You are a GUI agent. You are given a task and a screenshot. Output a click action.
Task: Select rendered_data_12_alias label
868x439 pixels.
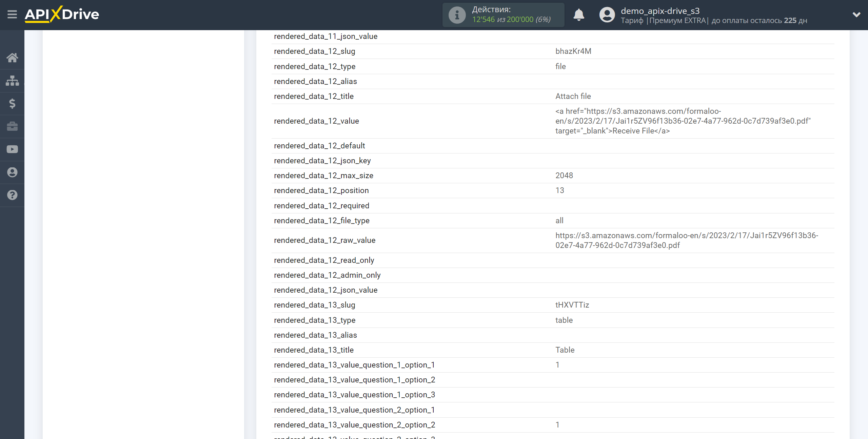coord(315,81)
